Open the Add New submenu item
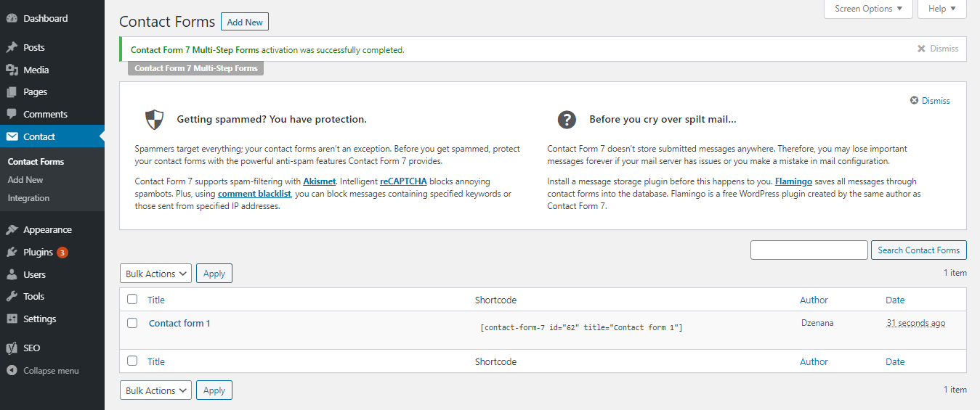Viewport: 980px width, 410px height. pos(25,180)
